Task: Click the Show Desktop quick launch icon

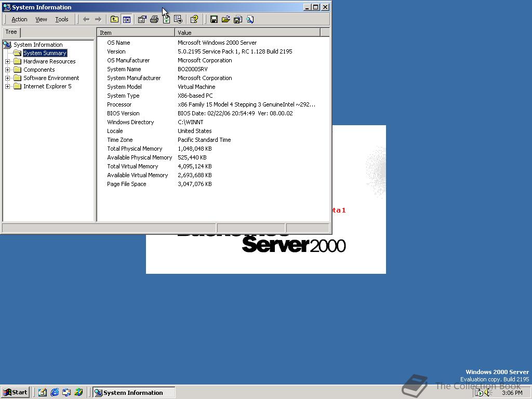Action: coord(43,393)
